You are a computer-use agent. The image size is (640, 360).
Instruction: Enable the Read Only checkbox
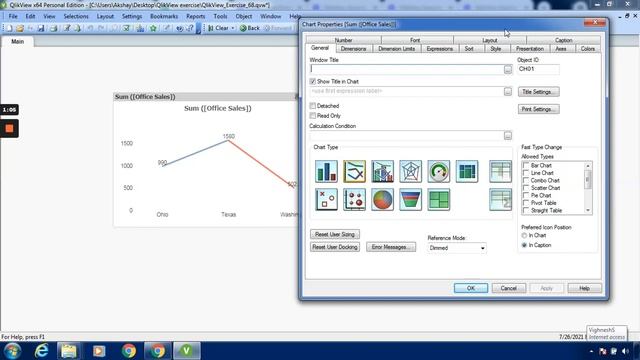313,116
